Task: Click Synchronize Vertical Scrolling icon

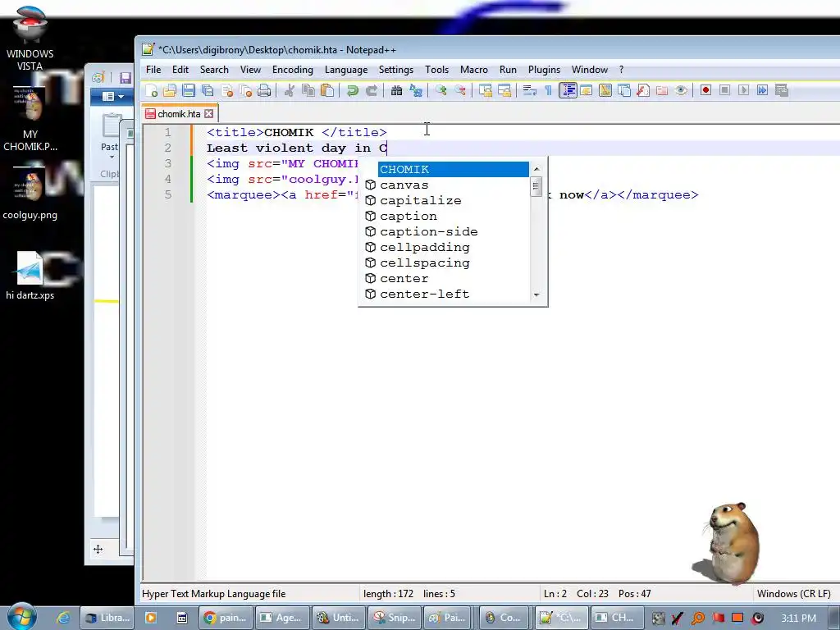Action: [x=486, y=90]
